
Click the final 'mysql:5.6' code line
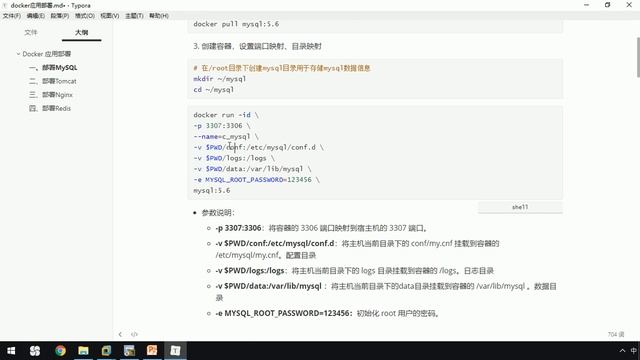[x=211, y=191]
